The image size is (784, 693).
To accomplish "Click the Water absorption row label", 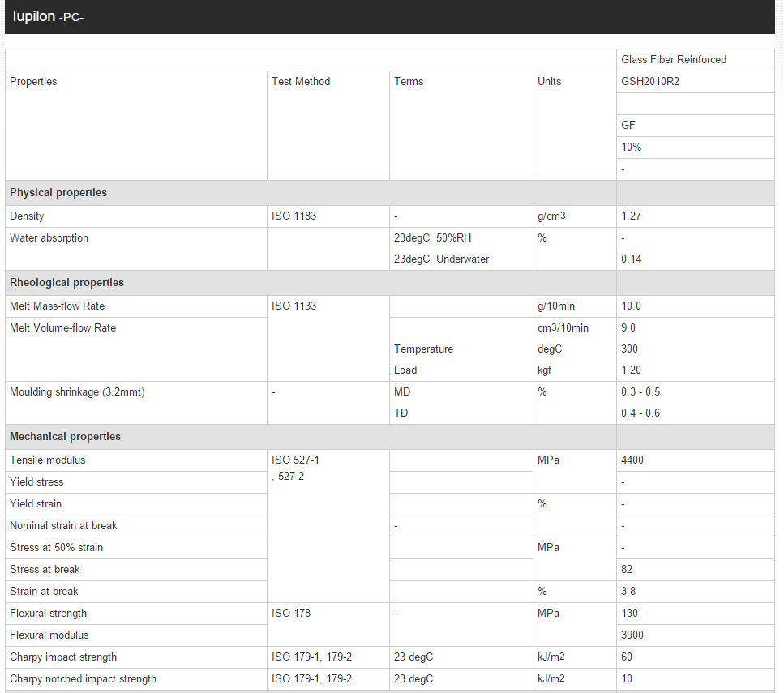I will coord(49,238).
